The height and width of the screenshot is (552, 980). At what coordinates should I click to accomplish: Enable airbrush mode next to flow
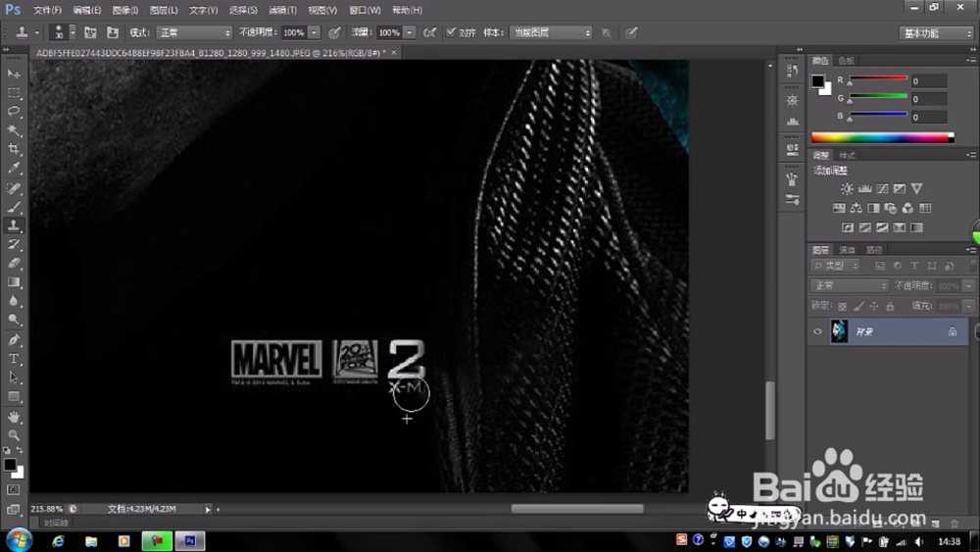429,32
